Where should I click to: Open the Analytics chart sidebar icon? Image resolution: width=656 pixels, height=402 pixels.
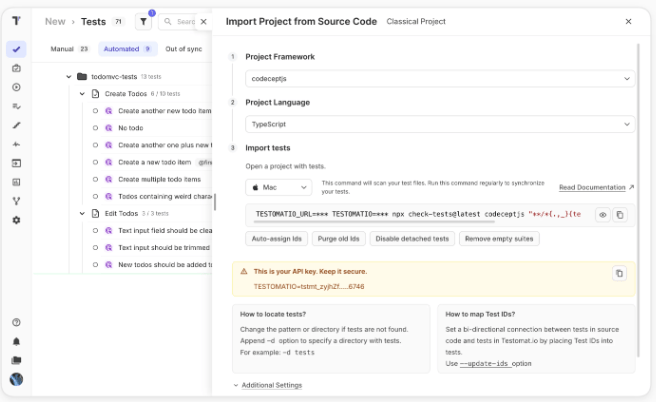[16, 182]
